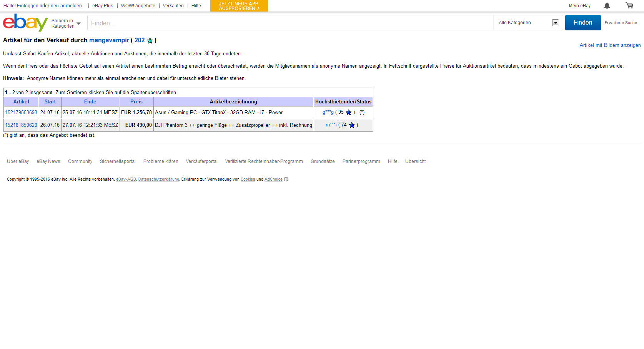Open Verkaufen in top menu
Viewport: 644px width, 349px height.
[x=173, y=6]
